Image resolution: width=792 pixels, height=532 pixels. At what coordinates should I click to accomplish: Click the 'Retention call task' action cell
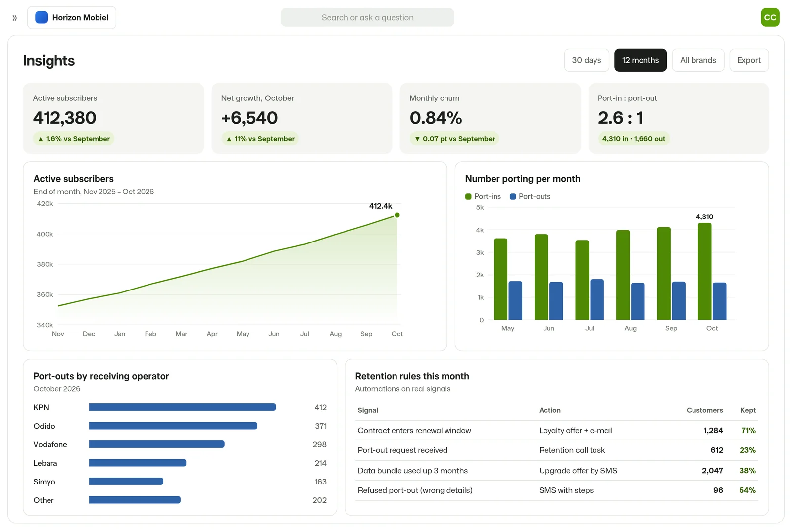tap(572, 450)
